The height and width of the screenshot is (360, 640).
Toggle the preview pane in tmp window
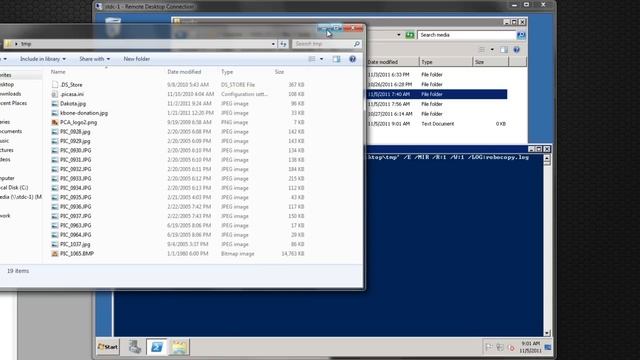(336, 59)
